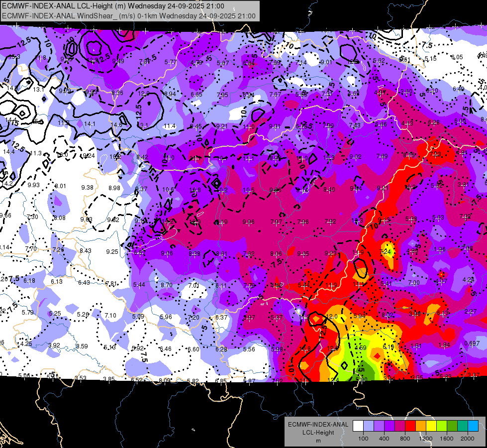Click the legend ECMWF-INDEX-ANAL label

(318, 425)
